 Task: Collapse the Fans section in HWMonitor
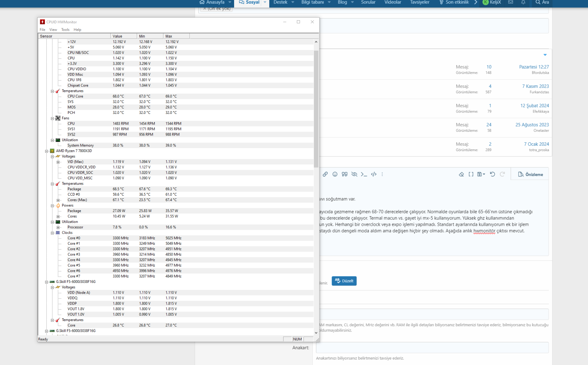[52, 119]
